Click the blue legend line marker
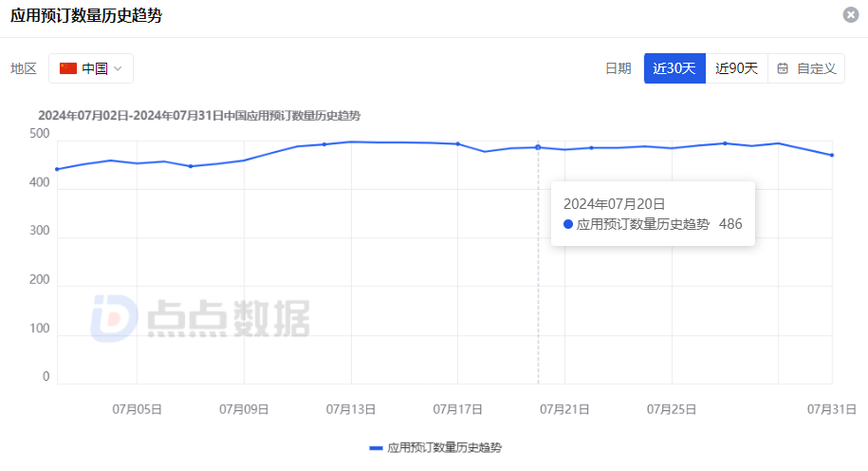Image resolution: width=868 pixels, height=471 pixels. click(x=376, y=447)
